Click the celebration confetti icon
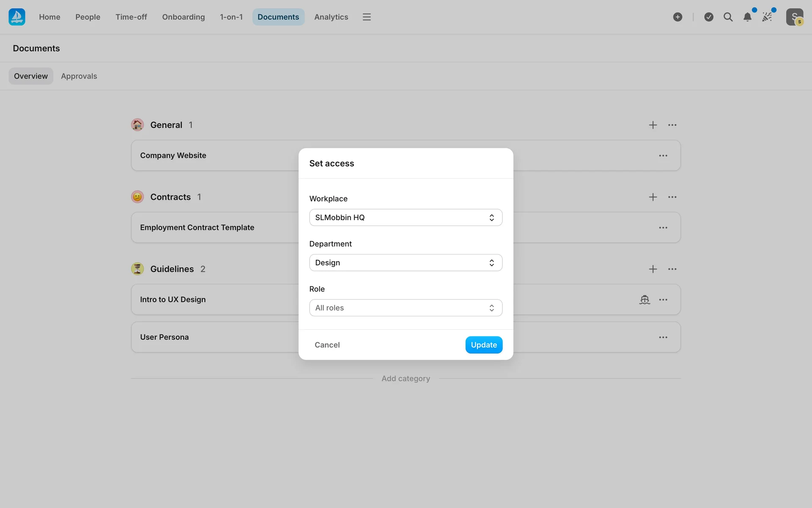812x508 pixels. tap(767, 17)
